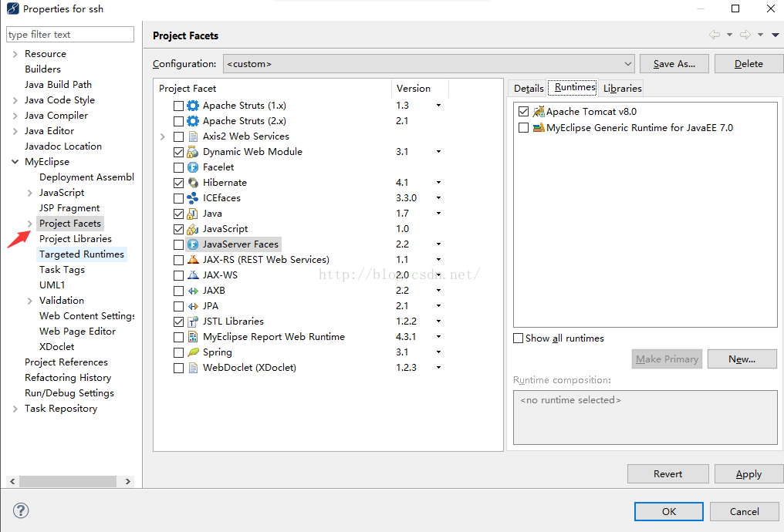Image resolution: width=784 pixels, height=532 pixels.
Task: Open the Dynamic Web Module version dropdown
Action: 438,152
